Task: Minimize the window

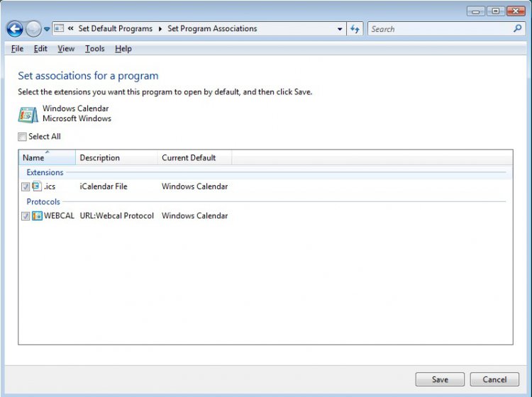Action: pyautogui.click(x=476, y=11)
